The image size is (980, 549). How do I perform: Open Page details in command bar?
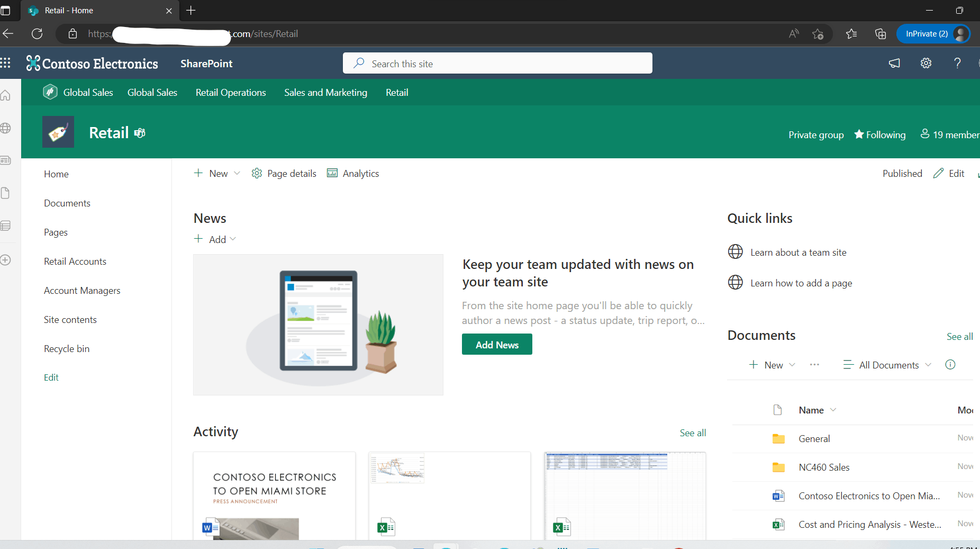click(284, 173)
